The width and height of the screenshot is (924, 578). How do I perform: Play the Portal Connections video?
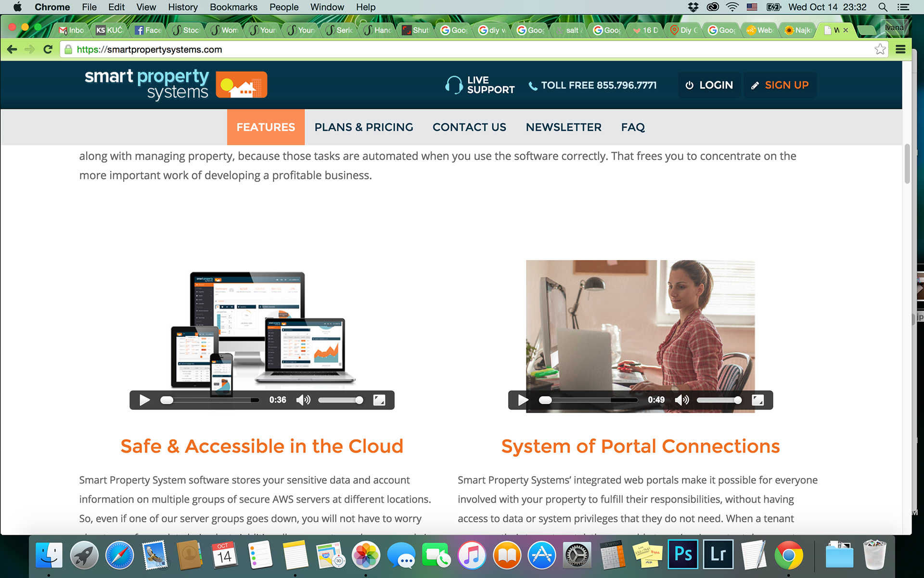(523, 400)
